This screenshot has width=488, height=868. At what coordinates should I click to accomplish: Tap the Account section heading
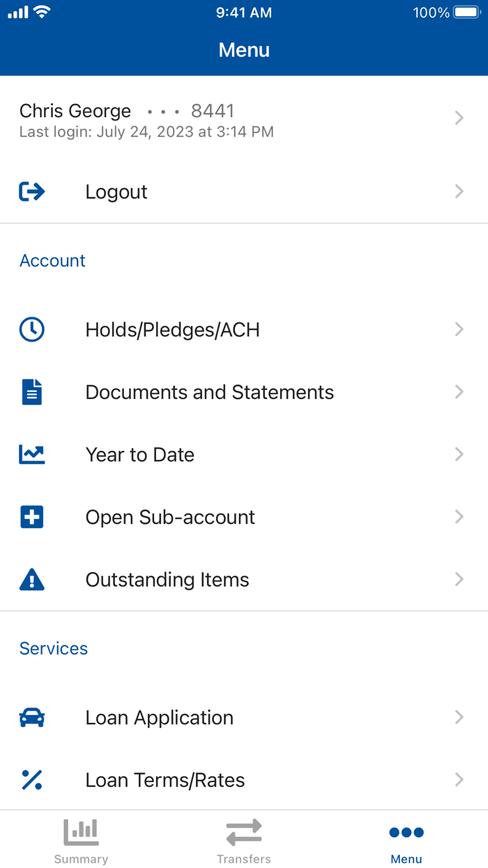(52, 260)
